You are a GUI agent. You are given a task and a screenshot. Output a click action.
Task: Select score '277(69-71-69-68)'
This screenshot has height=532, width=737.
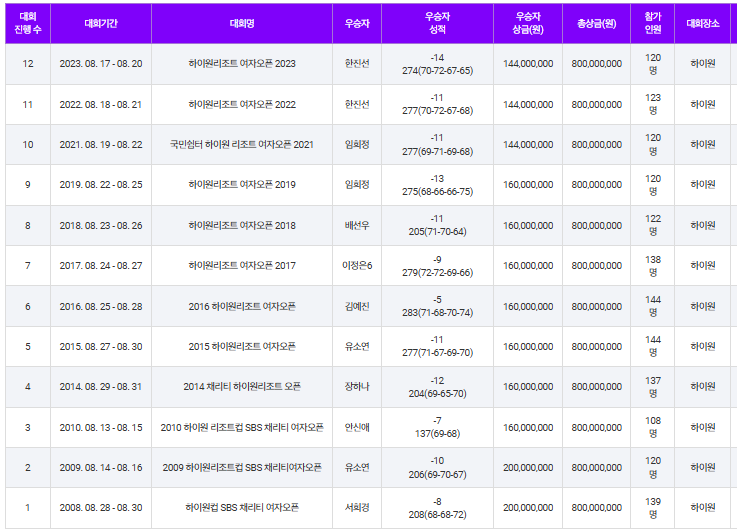pos(437,152)
